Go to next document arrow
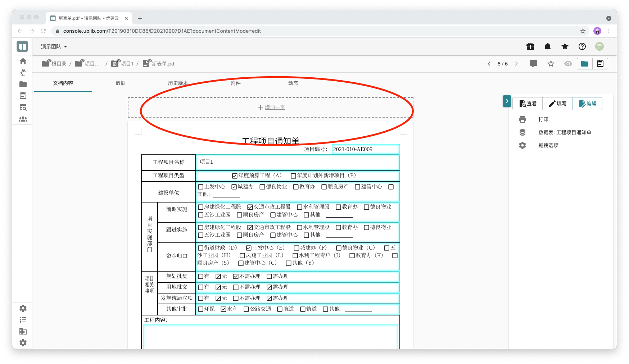This screenshot has height=364, width=629. pos(516,64)
